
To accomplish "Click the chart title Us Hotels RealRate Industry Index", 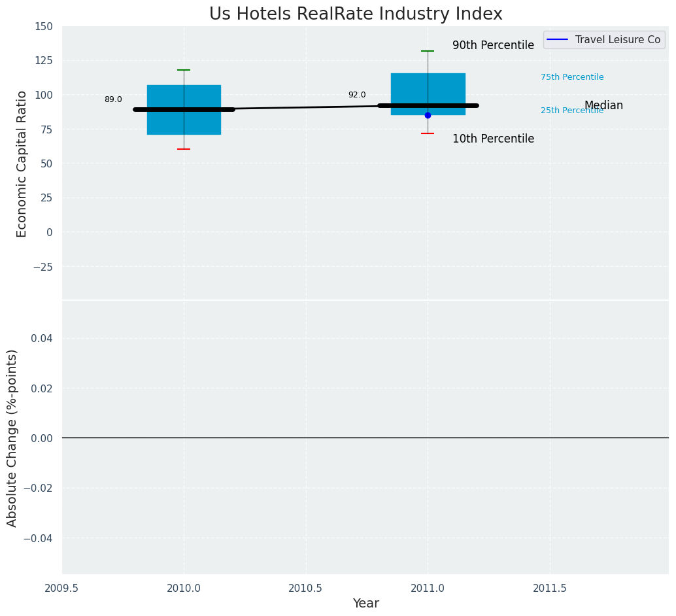I will coord(356,14).
